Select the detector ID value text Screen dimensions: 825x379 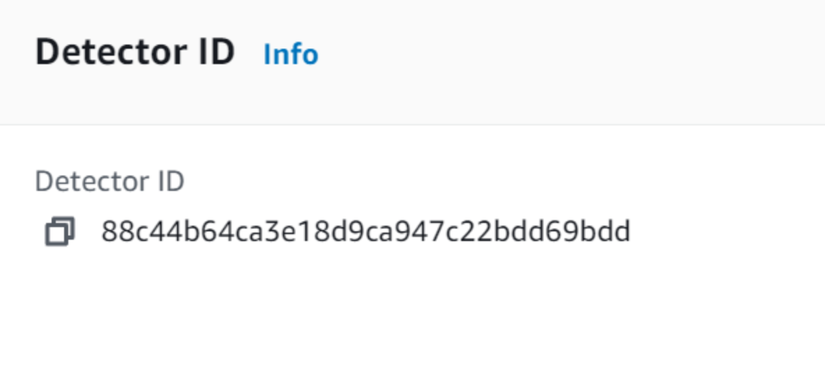(366, 232)
